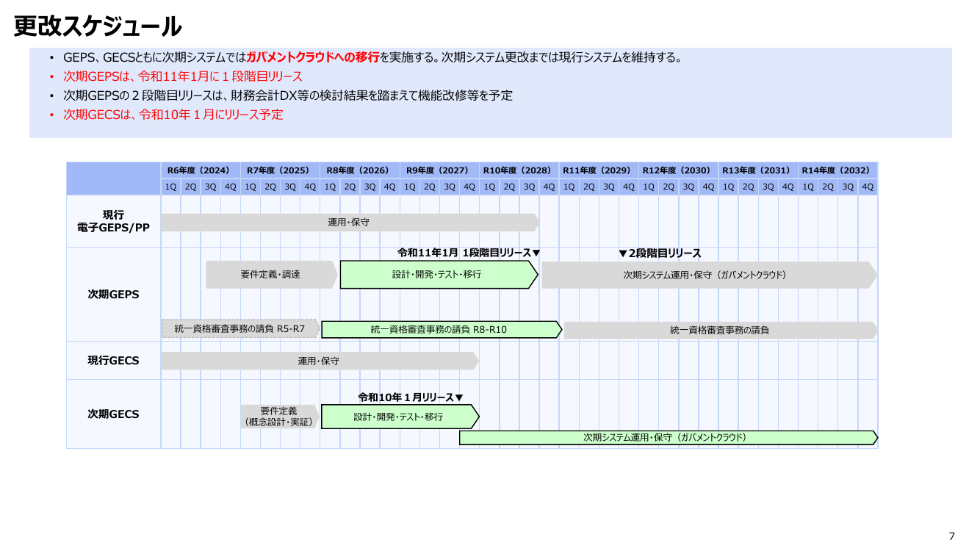
Task: Select the R8年度（2026） header cell
Action: click(x=360, y=170)
